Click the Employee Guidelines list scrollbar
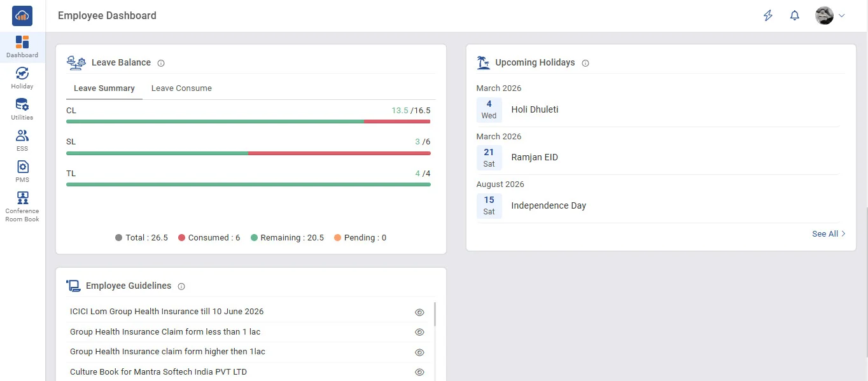This screenshot has height=381, width=868. click(x=435, y=314)
